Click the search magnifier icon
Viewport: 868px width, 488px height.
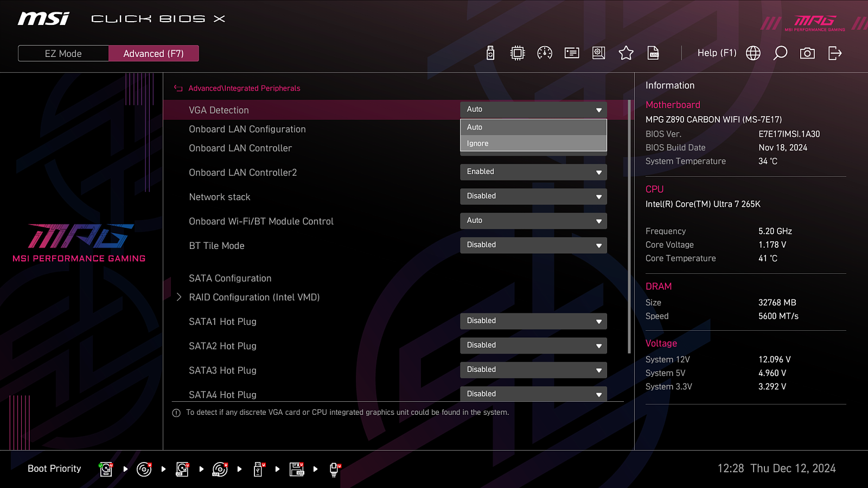tap(780, 53)
